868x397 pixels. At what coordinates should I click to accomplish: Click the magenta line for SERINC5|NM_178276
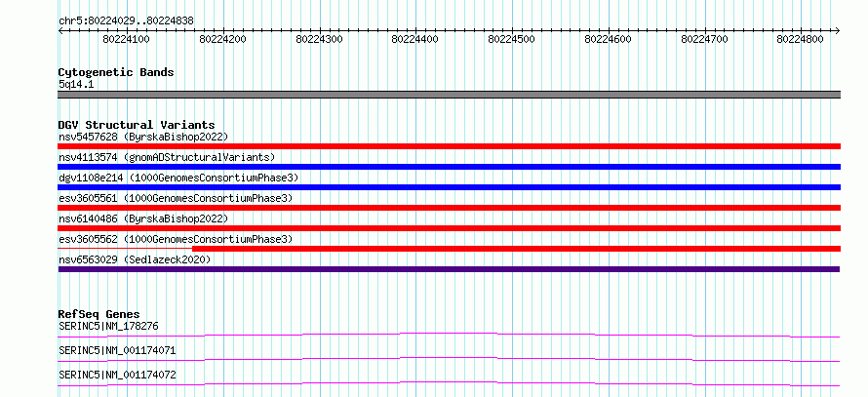tap(449, 335)
